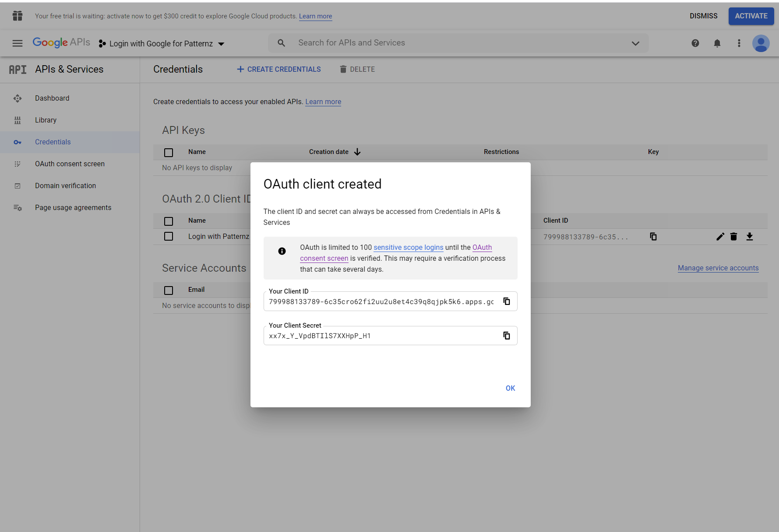Image resolution: width=779 pixels, height=532 pixels.
Task: Open the notifications bell
Action: [x=717, y=43]
